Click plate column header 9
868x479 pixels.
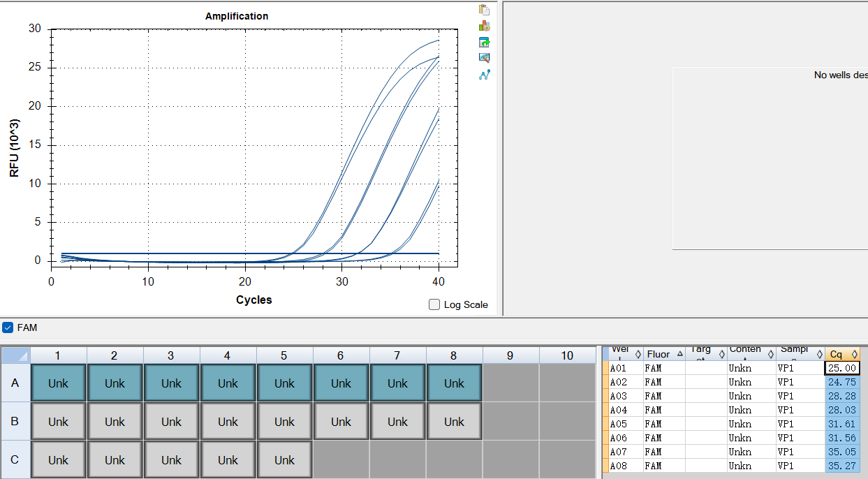510,355
